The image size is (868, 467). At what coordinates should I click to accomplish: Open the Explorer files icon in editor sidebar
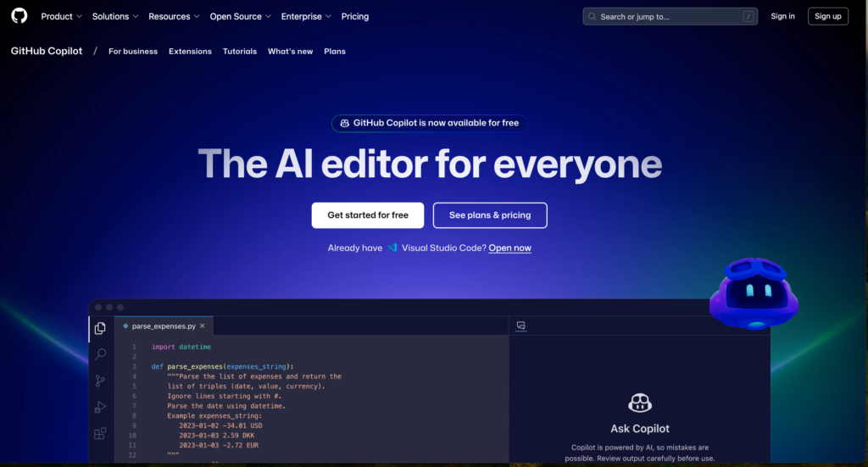point(100,328)
